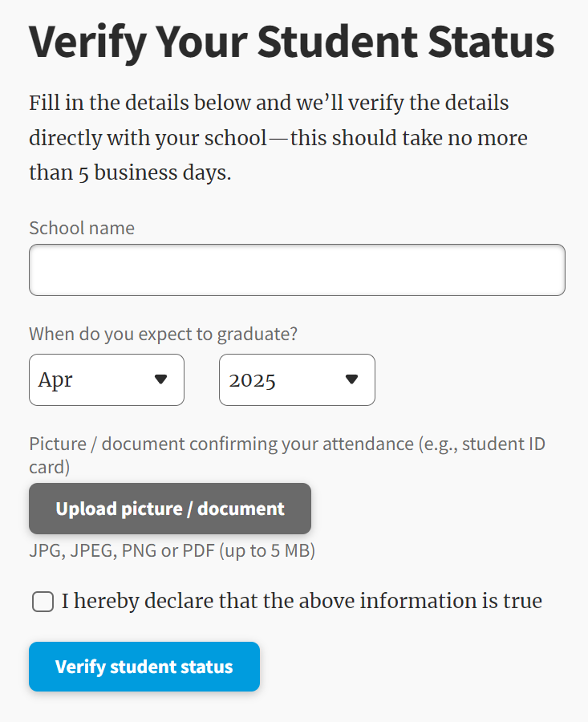
Task: Open the graduation month dropdown
Action: (107, 380)
